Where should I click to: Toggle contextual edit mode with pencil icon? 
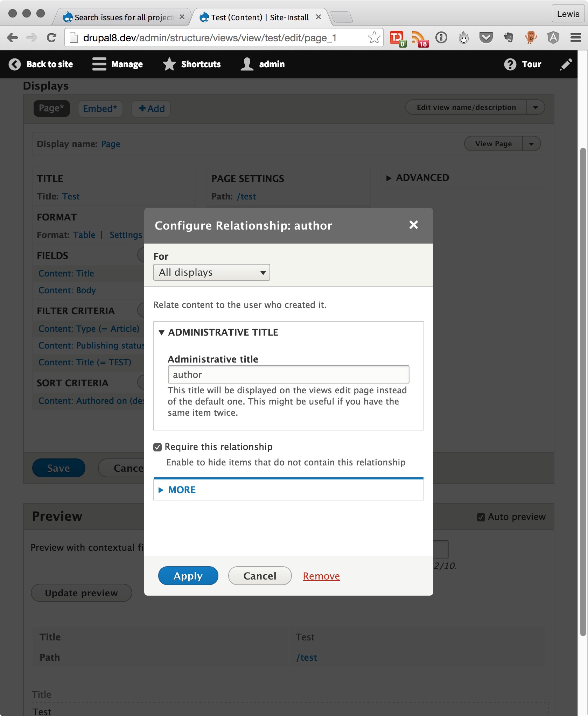click(566, 64)
